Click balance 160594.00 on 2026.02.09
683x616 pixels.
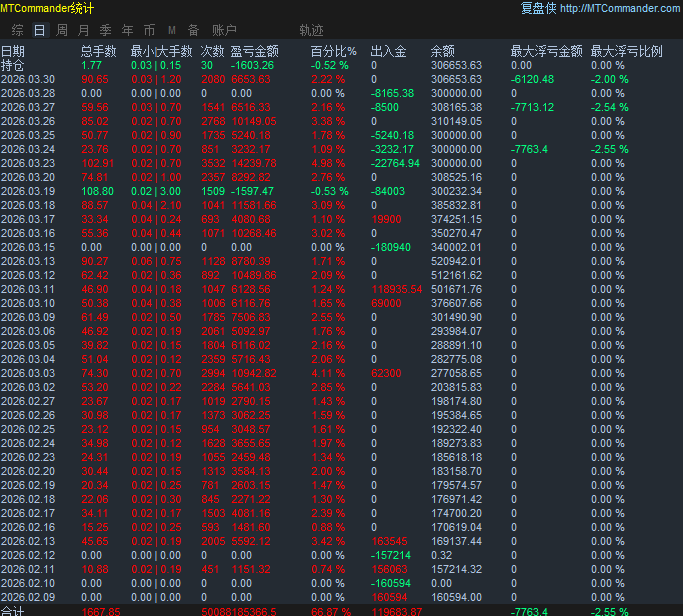point(456,597)
